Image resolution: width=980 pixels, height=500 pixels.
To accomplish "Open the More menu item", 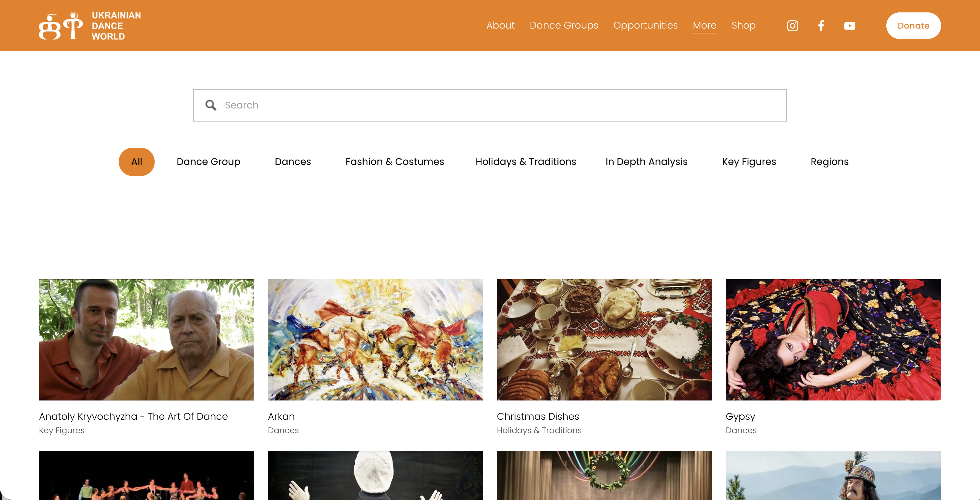I will [x=705, y=25].
